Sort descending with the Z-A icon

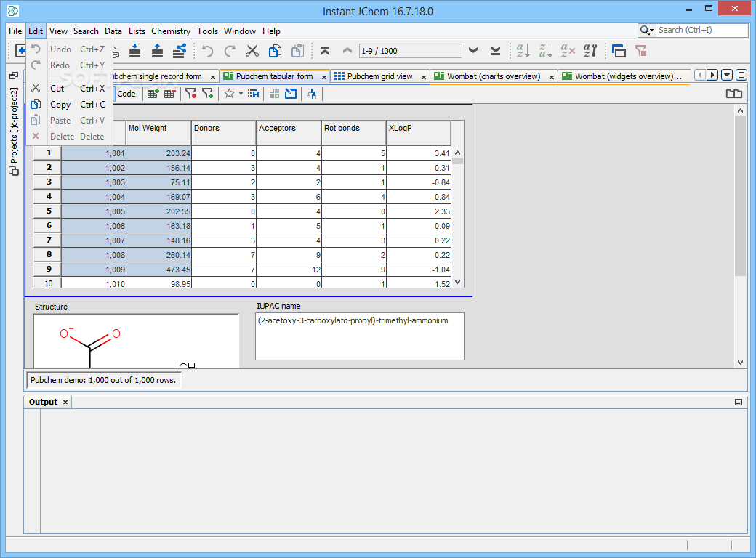click(545, 51)
